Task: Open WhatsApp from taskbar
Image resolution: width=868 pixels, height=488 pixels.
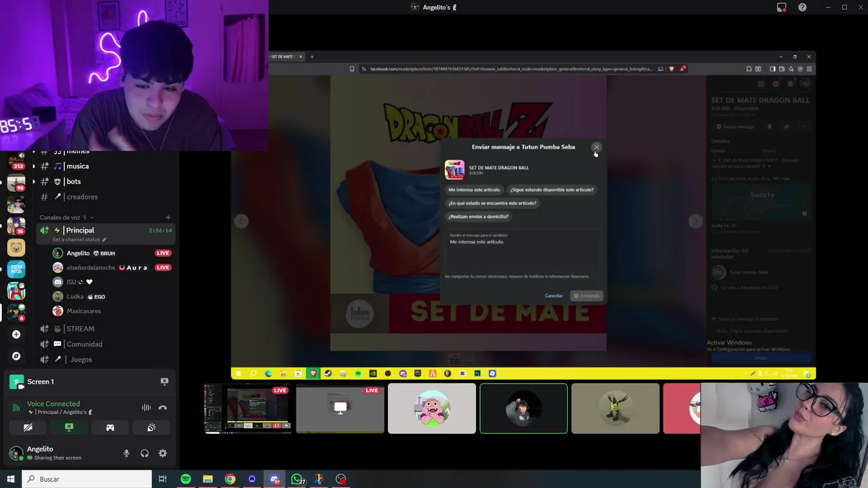Action: point(297,479)
